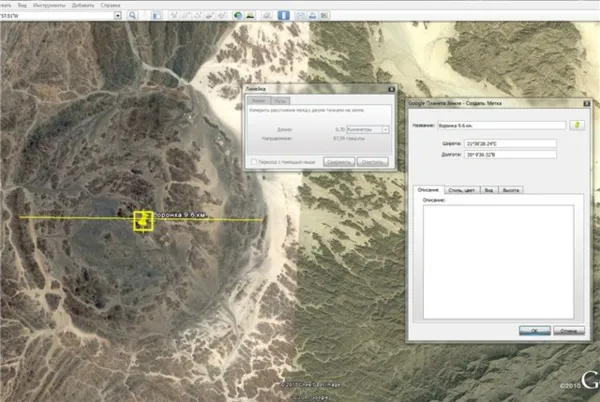Click the Отмена button

(567, 330)
